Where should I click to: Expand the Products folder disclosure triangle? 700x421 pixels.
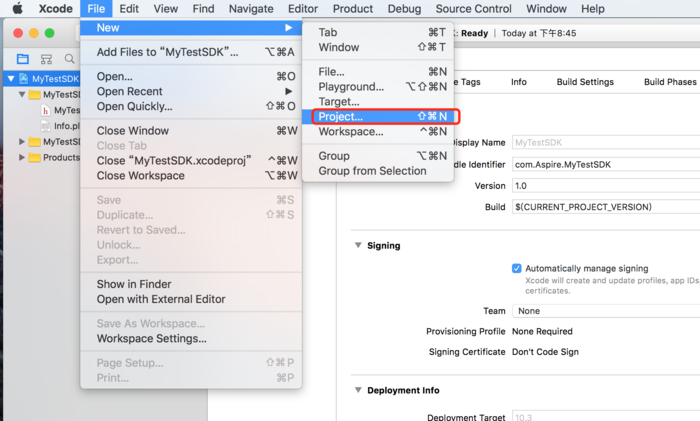click(x=22, y=157)
